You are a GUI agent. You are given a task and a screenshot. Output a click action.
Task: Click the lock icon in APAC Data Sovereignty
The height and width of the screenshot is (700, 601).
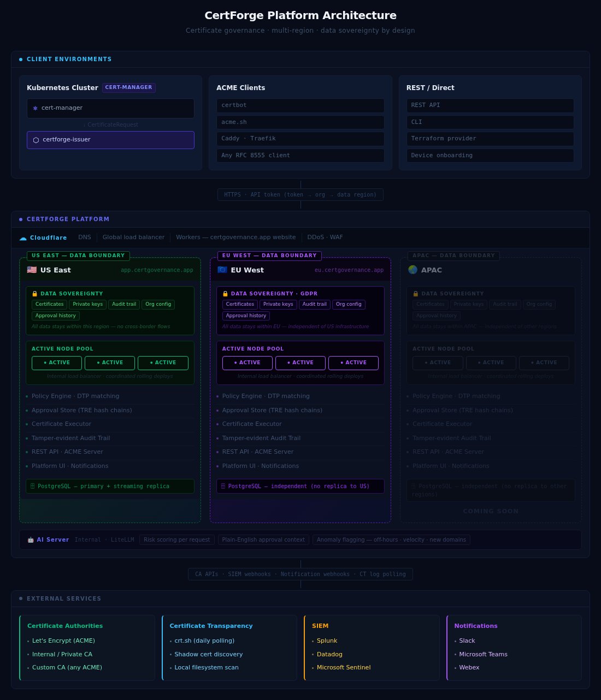point(416,294)
